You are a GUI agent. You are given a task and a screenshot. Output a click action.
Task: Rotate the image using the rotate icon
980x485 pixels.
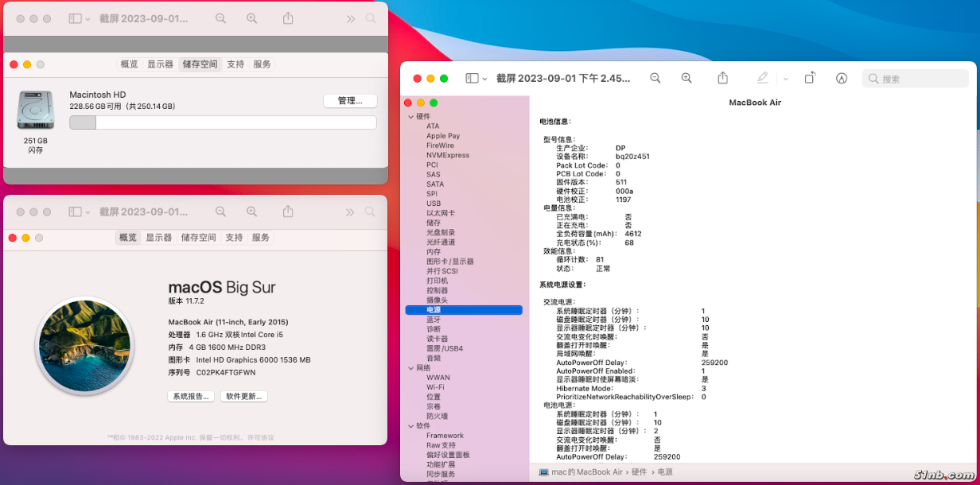click(810, 78)
